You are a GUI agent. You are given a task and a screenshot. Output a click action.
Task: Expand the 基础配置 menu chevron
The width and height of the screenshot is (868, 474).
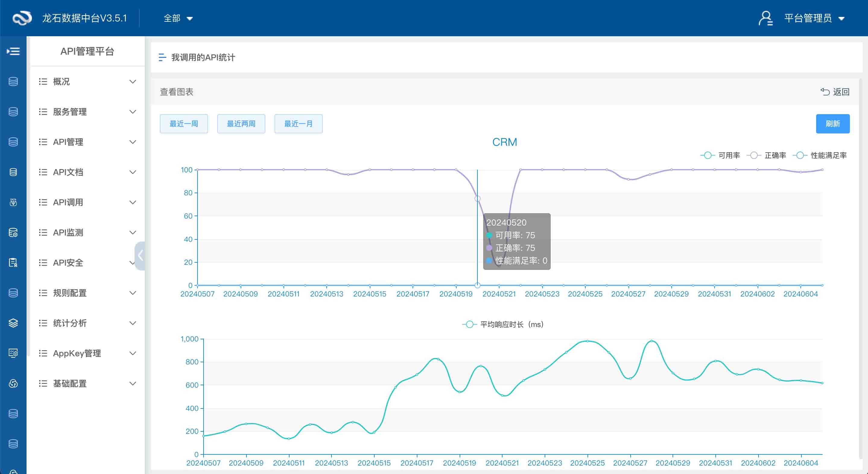tap(133, 384)
